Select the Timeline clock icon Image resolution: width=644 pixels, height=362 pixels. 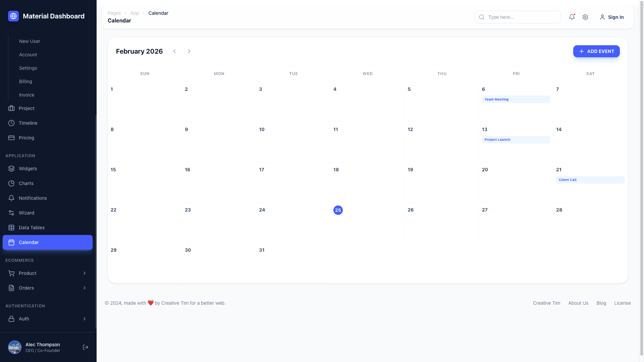pos(11,123)
